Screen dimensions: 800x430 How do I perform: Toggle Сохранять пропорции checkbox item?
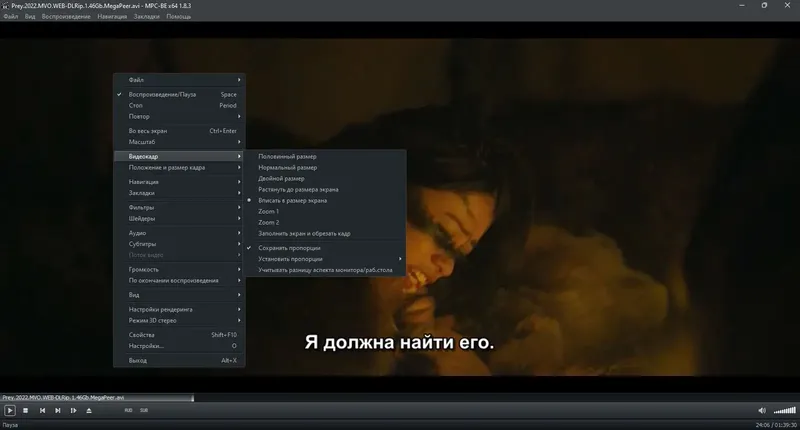(325, 248)
